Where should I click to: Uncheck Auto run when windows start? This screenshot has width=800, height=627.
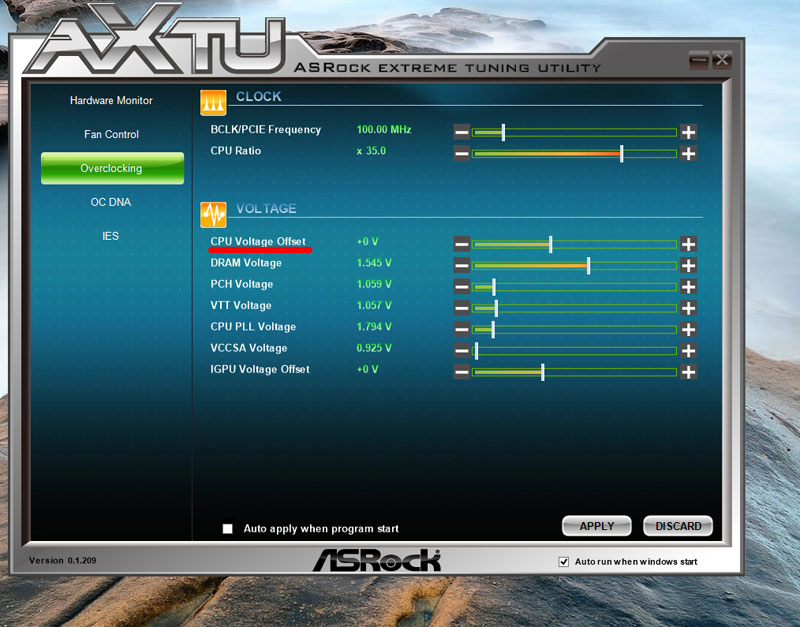click(x=563, y=562)
